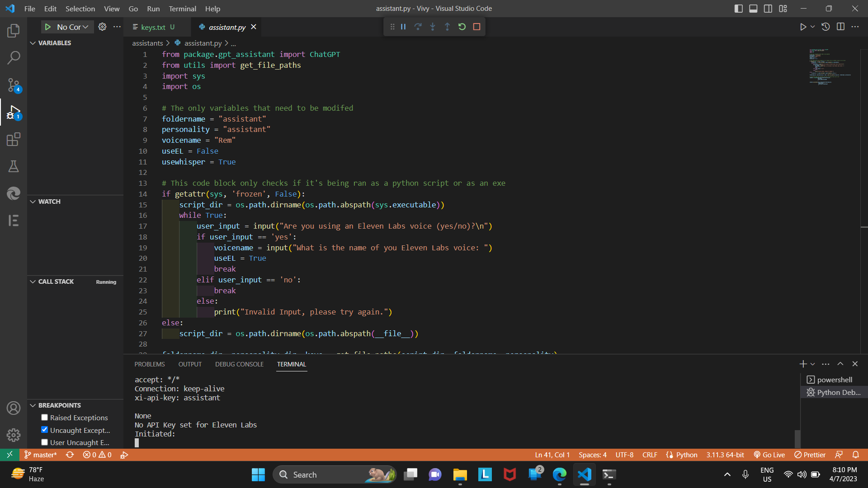The width and height of the screenshot is (868, 488).
Task: Disable the Uncaught Exceptions breakpoint
Action: tap(44, 430)
